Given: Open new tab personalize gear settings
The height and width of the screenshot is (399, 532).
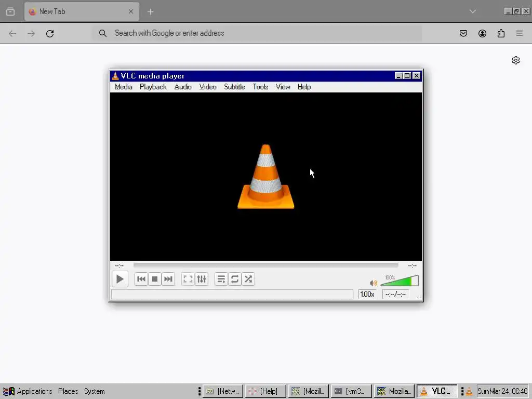Looking at the screenshot, I should click(516, 60).
